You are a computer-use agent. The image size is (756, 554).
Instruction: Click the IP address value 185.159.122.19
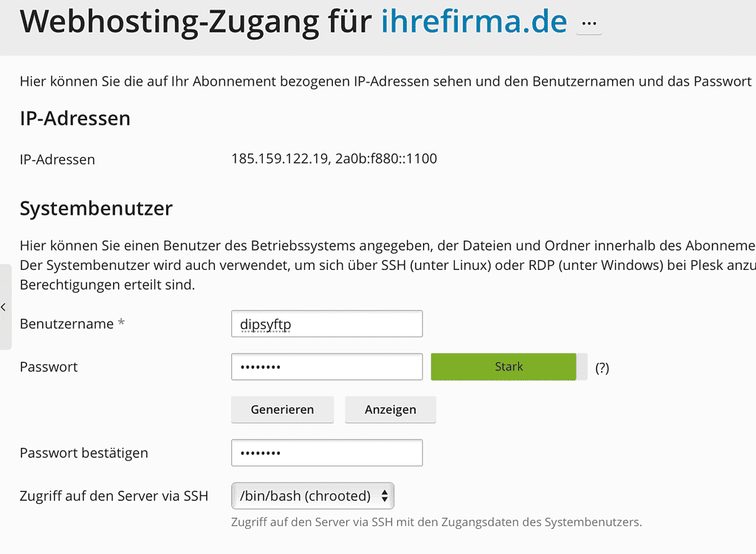pos(280,159)
